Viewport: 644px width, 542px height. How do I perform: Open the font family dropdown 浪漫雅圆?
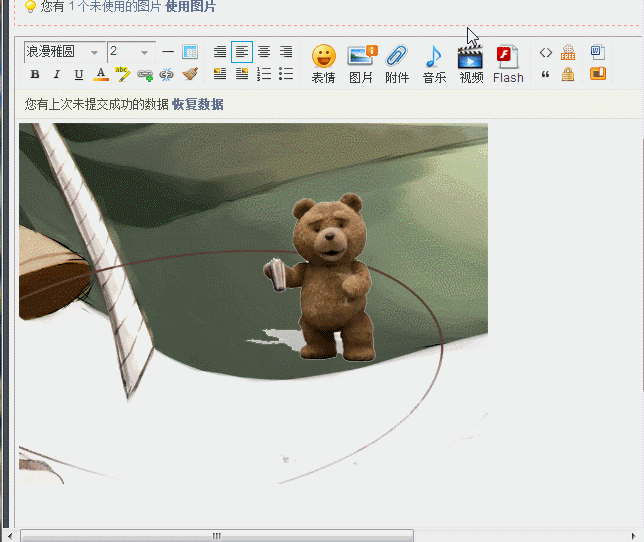click(x=64, y=52)
